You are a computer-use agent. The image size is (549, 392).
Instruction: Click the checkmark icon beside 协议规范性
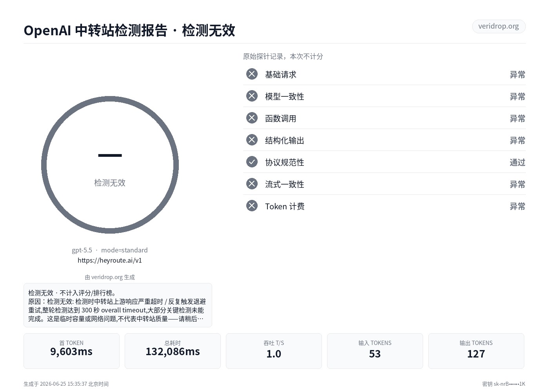point(252,162)
